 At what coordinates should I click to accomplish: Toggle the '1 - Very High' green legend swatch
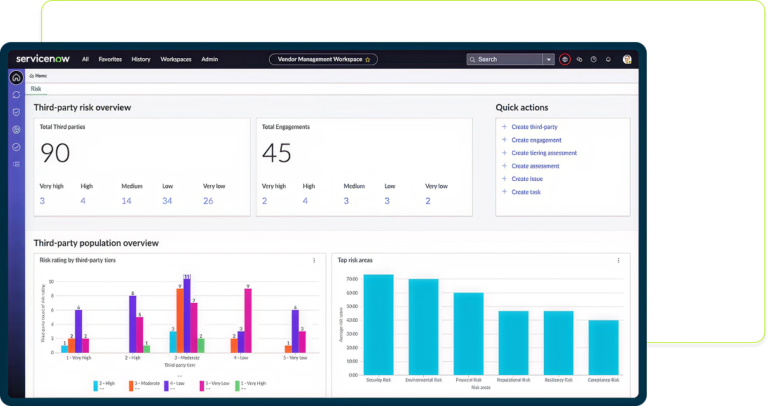pyautogui.click(x=237, y=386)
